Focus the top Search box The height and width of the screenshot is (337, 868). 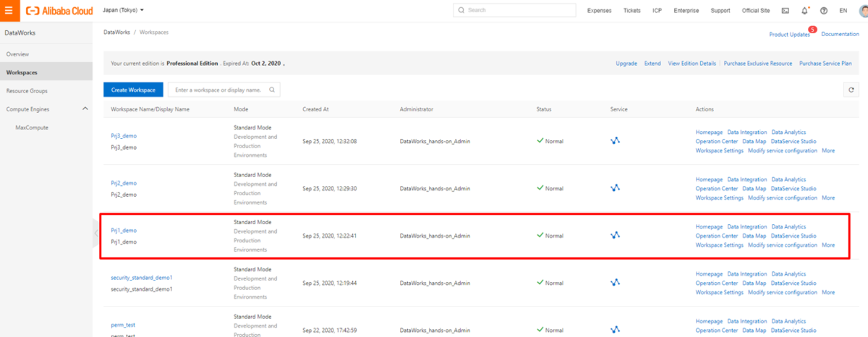pyautogui.click(x=515, y=10)
